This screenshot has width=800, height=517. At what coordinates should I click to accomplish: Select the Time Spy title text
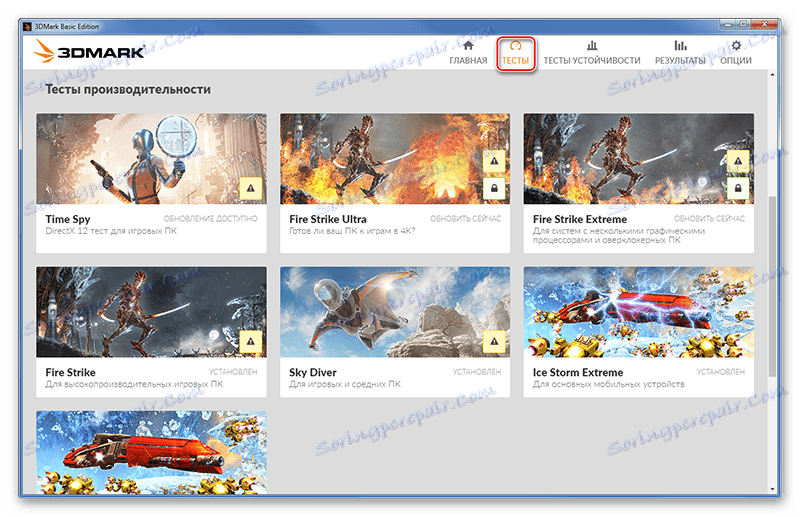[68, 219]
